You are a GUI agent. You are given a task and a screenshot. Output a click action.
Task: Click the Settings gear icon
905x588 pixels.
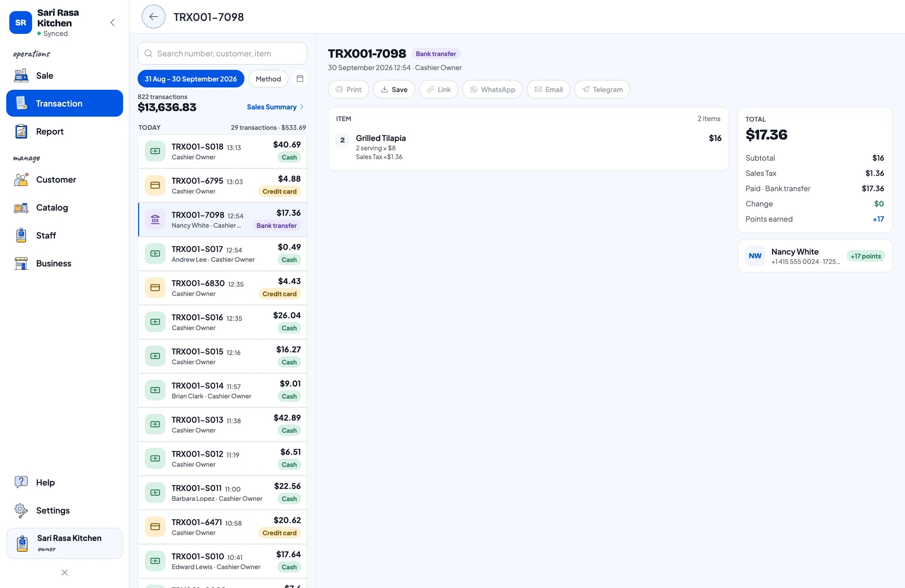click(21, 510)
